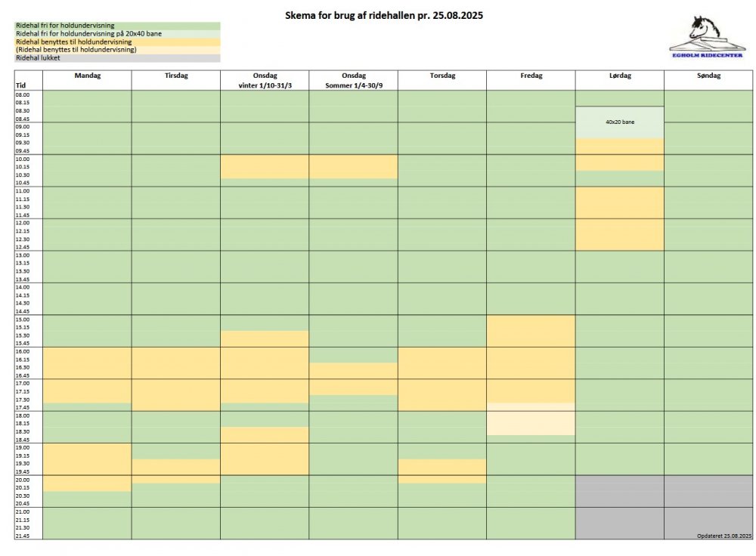Select the Fredag column header
Image resolution: width=756 pixels, height=556 pixels.
[x=531, y=76]
